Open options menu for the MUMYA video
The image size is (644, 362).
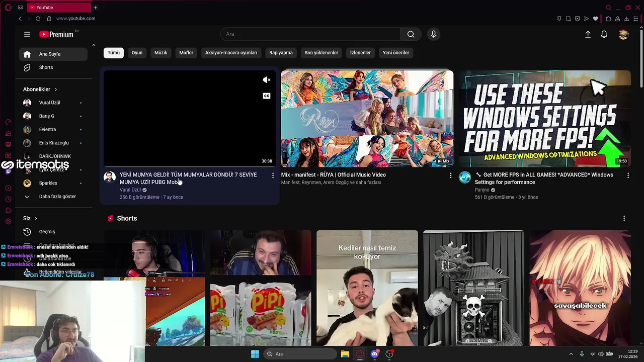coord(273,175)
